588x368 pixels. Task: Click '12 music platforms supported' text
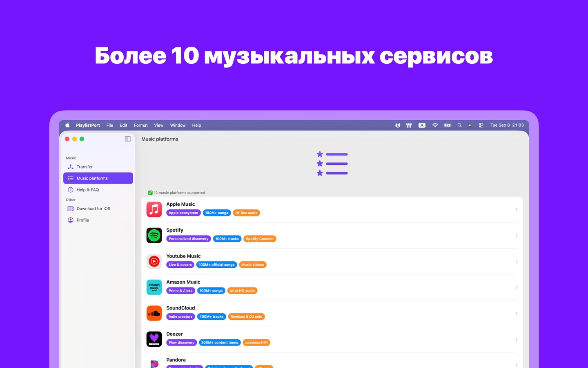(179, 193)
